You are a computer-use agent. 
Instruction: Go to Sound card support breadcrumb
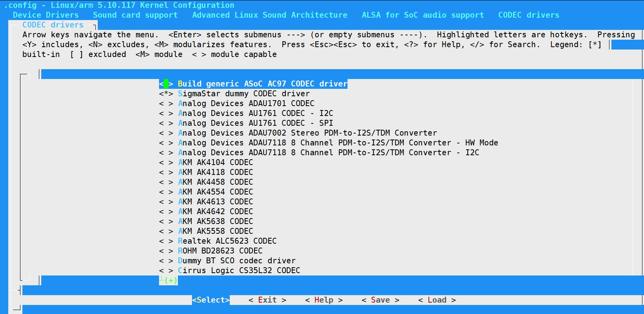tap(135, 15)
